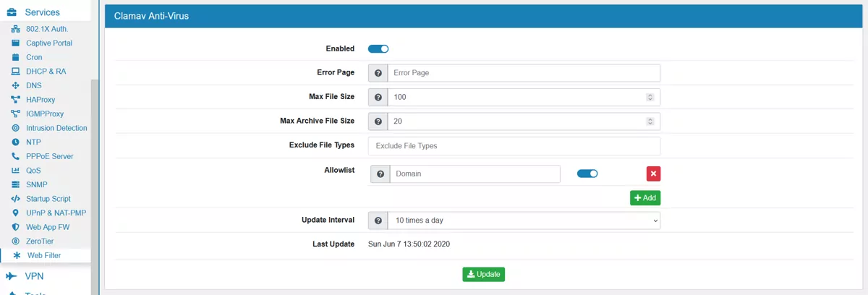Click the help icon beside Allowlist Domain

(x=380, y=174)
